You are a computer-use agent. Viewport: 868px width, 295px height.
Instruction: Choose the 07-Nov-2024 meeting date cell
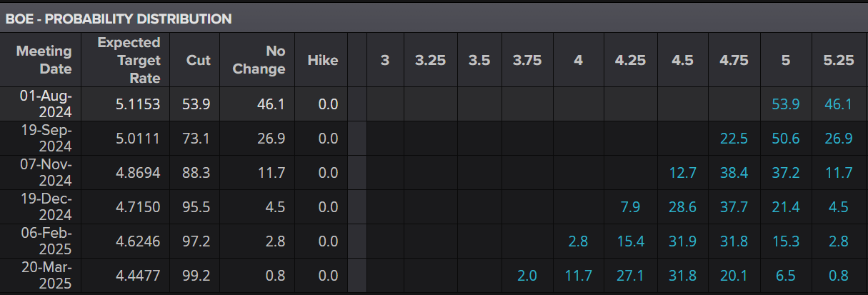pyautogui.click(x=46, y=172)
